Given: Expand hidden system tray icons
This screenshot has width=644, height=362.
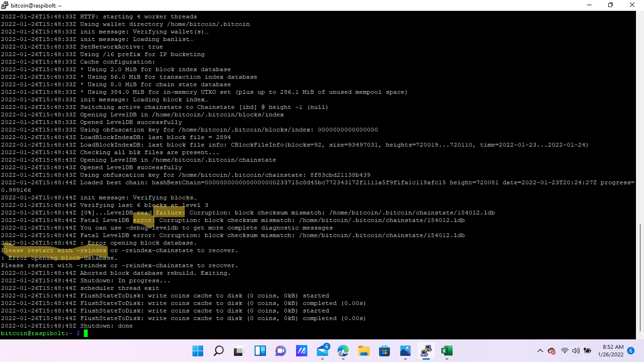Looking at the screenshot, I should pyautogui.click(x=540, y=351).
